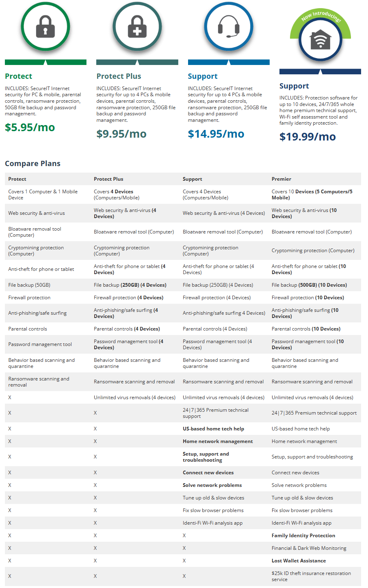Image resolution: width=368 pixels, height=588 pixels.
Task: Choose the $19.99/mo plan price
Action: [x=307, y=137]
